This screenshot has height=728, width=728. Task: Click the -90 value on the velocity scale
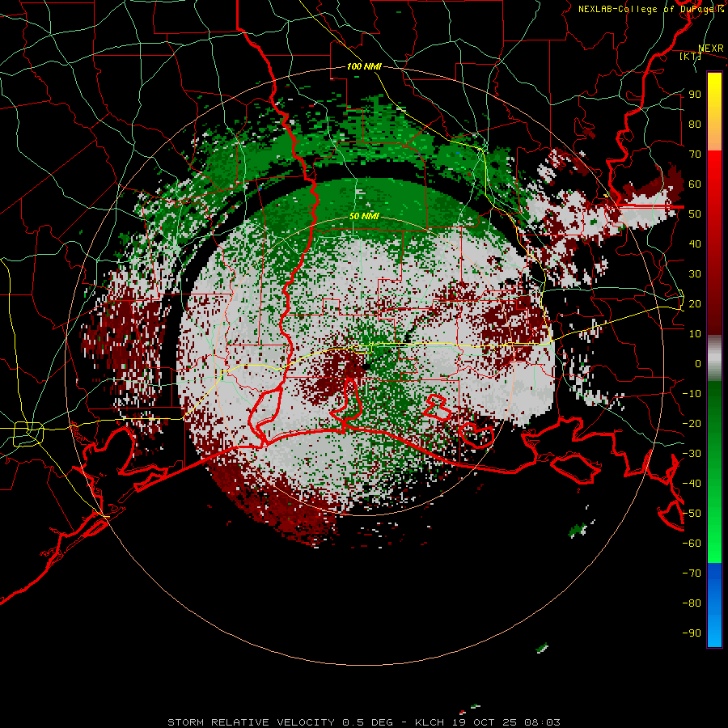(692, 633)
